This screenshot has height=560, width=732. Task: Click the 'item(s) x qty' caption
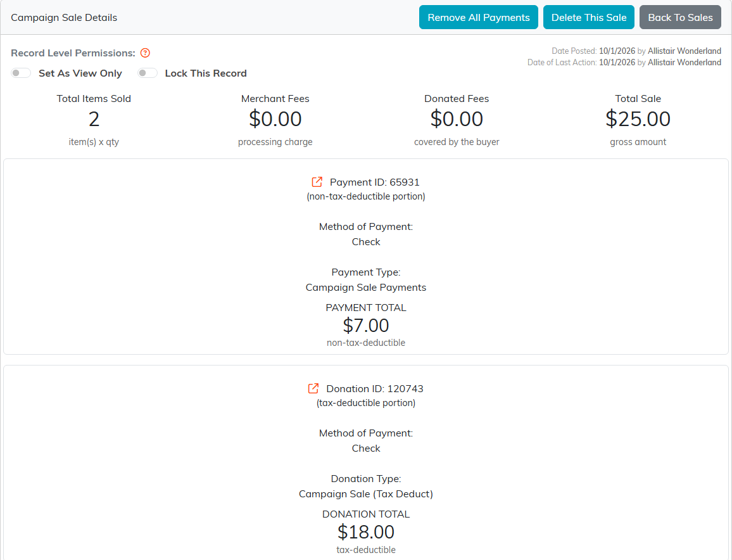(94, 141)
